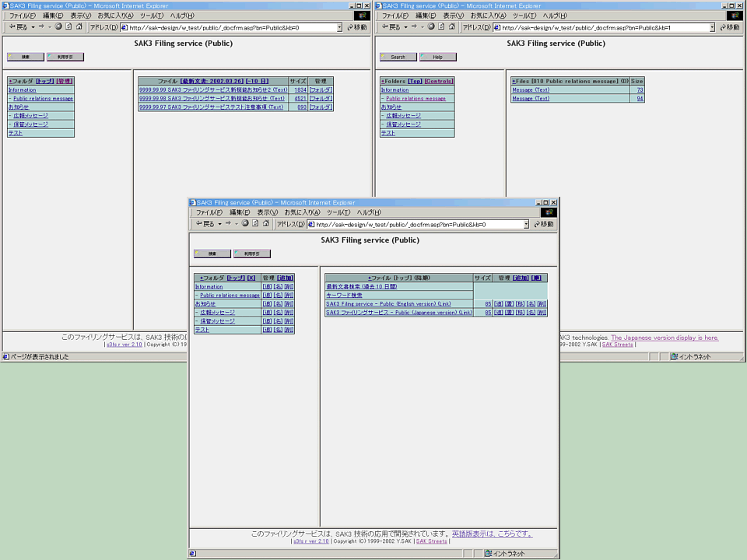
Task: Click the [Controls] link in the top-right window folder header
Action: [438, 81]
